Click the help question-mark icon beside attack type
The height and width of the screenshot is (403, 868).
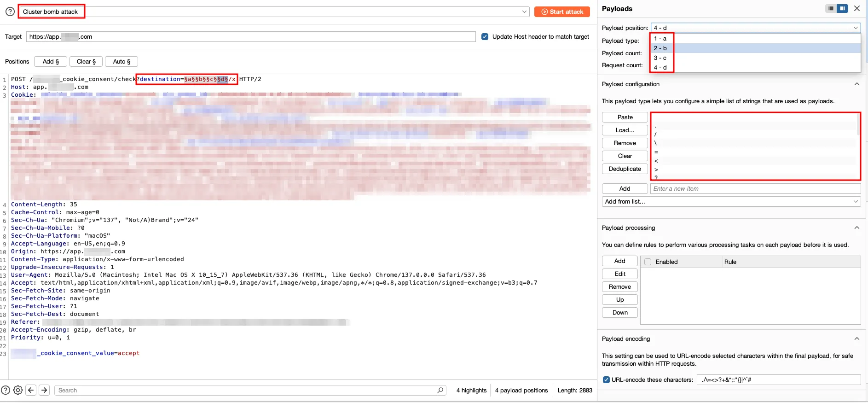[10, 12]
